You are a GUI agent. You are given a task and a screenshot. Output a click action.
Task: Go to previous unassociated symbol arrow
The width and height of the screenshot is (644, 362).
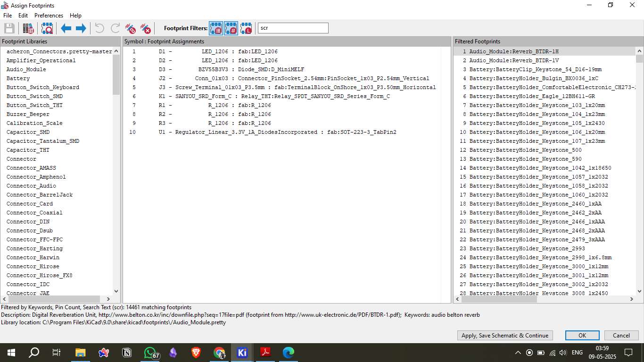pyautogui.click(x=66, y=28)
